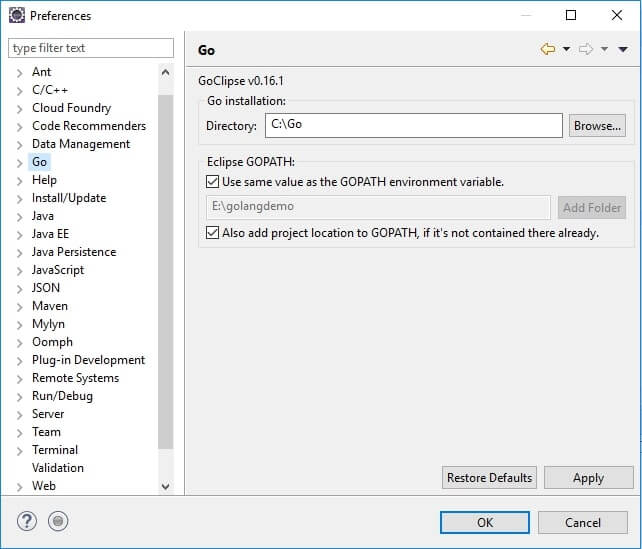Click the Eclipse icon in title bar
Viewport: 642px width, 549px height.
point(16,15)
